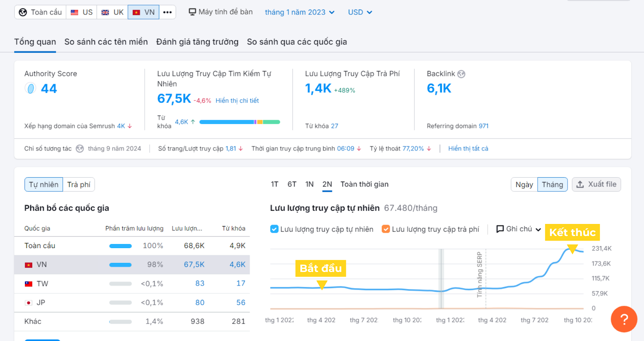
Task: Click the TW flag in country table
Action: 29,283
